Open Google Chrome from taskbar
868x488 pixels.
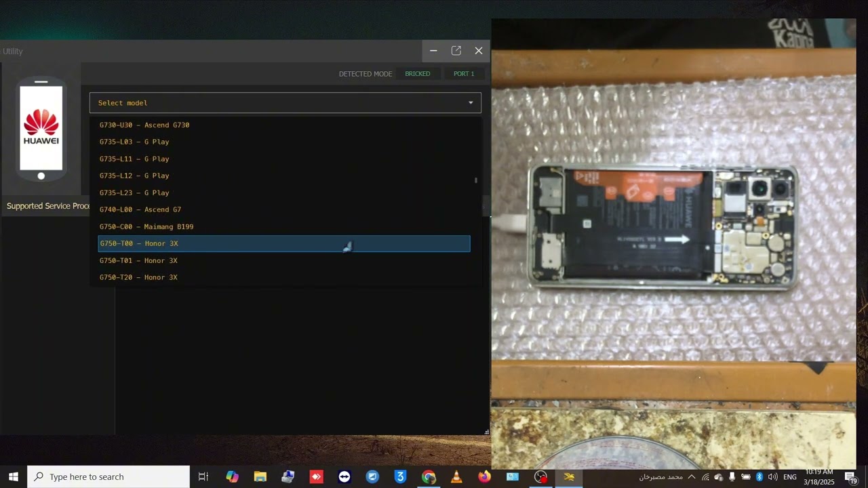point(429,476)
